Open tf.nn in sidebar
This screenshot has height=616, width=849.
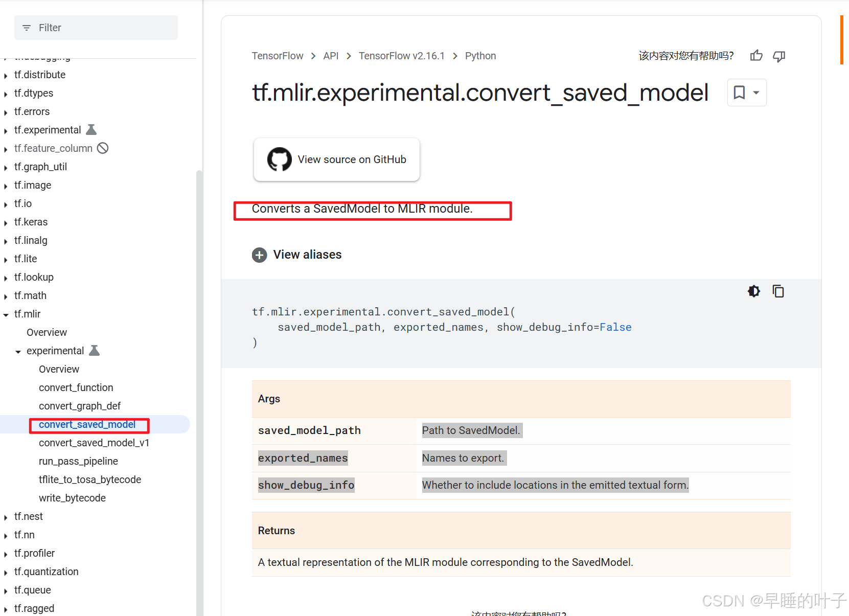point(25,535)
